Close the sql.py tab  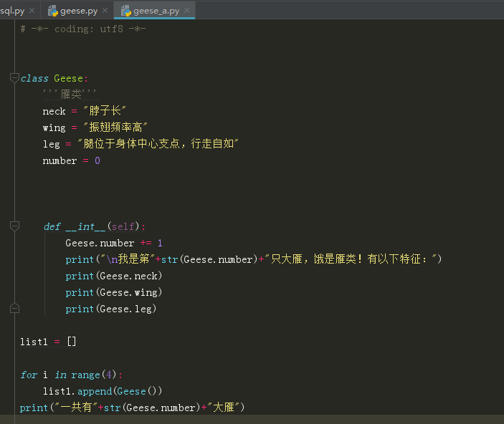coord(32,11)
